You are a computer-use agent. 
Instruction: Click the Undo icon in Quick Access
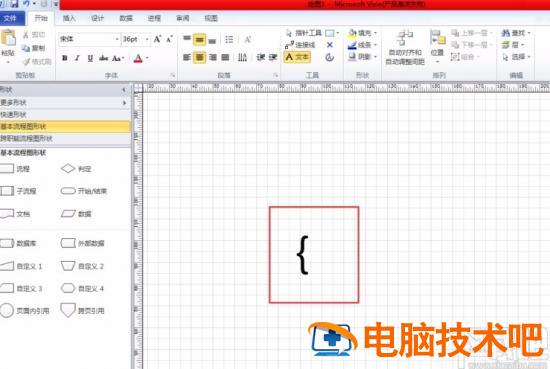26,4
